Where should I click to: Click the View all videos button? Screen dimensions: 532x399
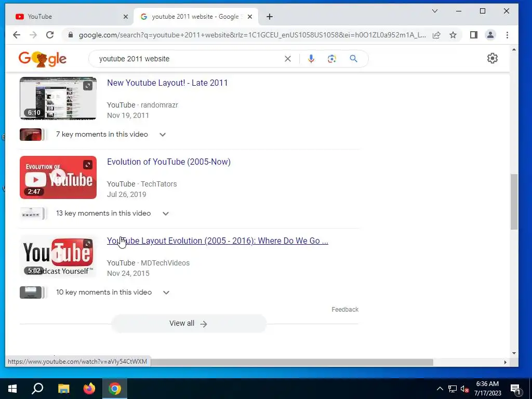click(189, 323)
